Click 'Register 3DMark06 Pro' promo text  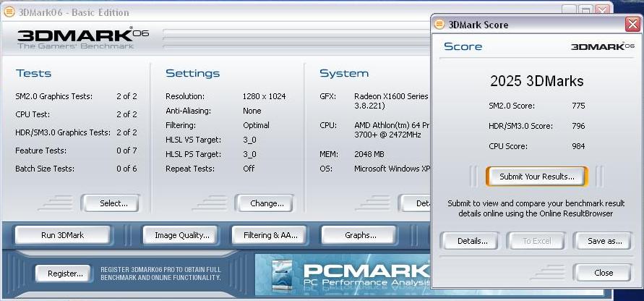pyautogui.click(x=160, y=274)
